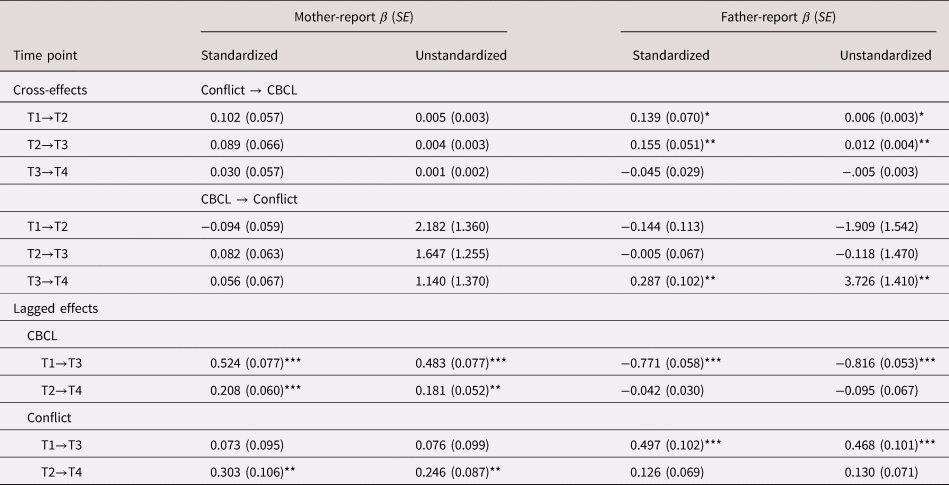
Task: Select the cell 3.726 (1.410)**
Action: [886, 281]
